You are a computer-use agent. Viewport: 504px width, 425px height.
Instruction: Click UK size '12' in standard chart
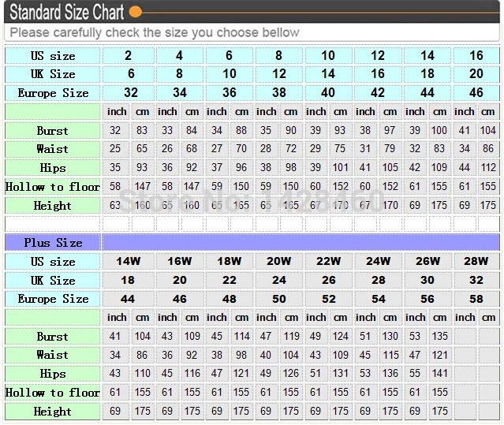coord(279,74)
